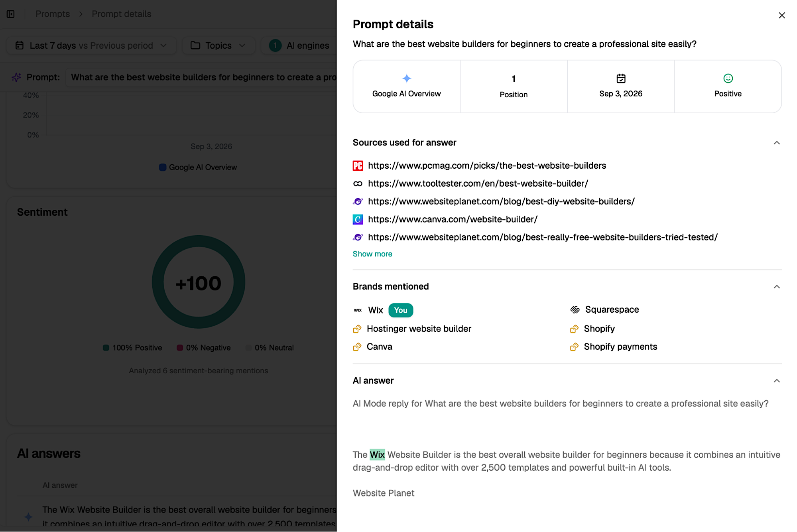Click the You badge next to Wix
Image resolution: width=797 pixels, height=532 pixels.
pos(401,310)
